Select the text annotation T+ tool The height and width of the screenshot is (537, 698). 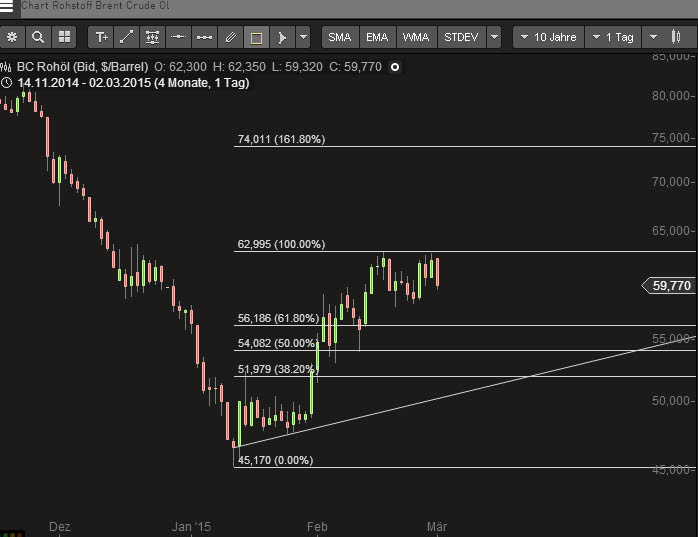click(x=101, y=37)
